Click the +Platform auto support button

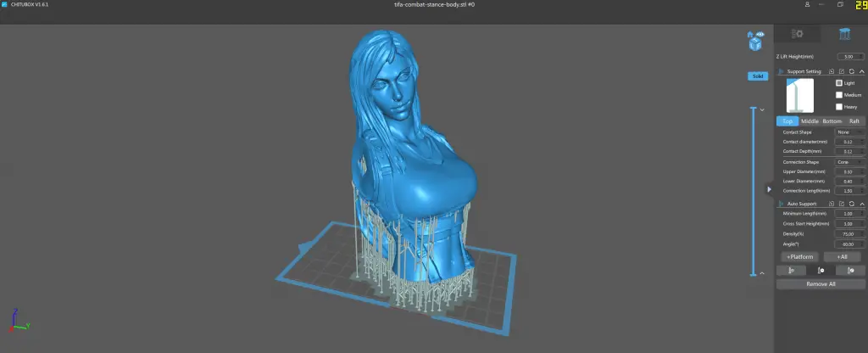pyautogui.click(x=799, y=257)
